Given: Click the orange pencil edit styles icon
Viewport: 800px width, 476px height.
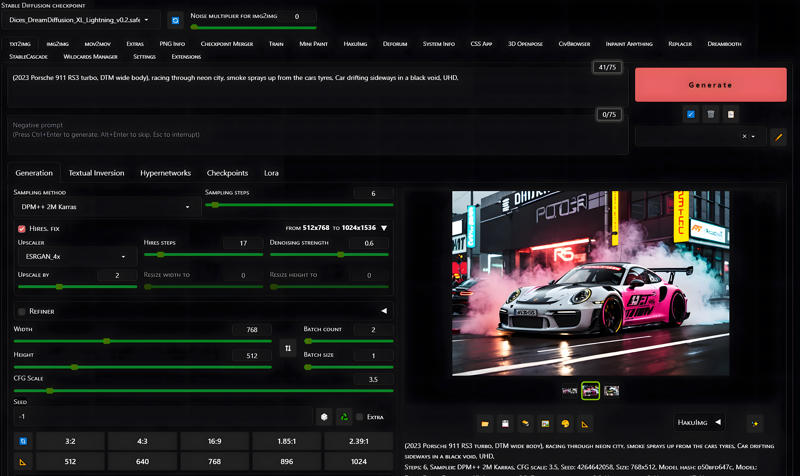Looking at the screenshot, I should pyautogui.click(x=779, y=137).
